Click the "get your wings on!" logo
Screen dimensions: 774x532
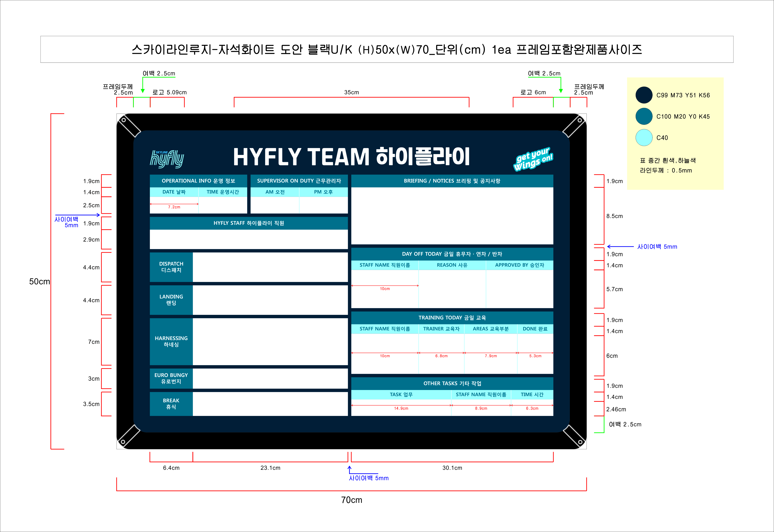click(x=533, y=159)
